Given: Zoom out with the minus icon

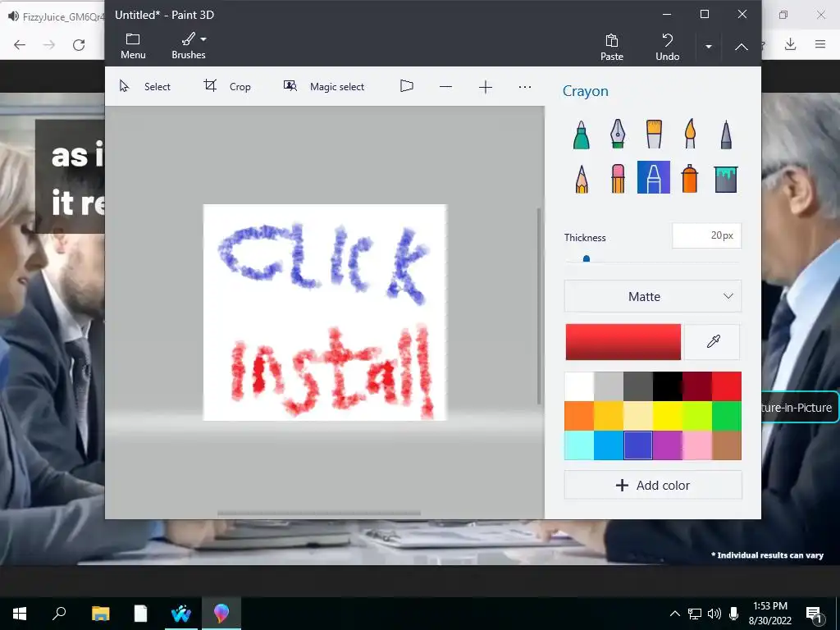Looking at the screenshot, I should click(445, 87).
